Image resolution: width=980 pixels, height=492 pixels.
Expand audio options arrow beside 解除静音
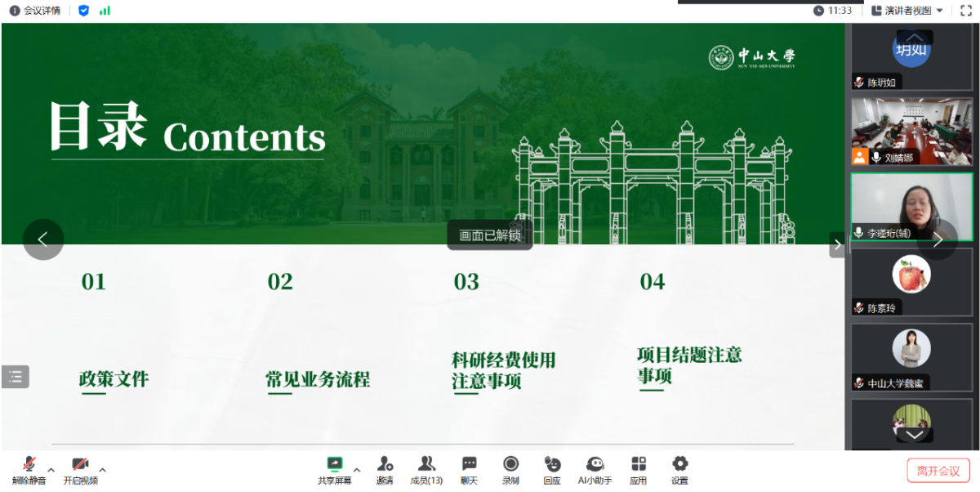pyautogui.click(x=51, y=470)
